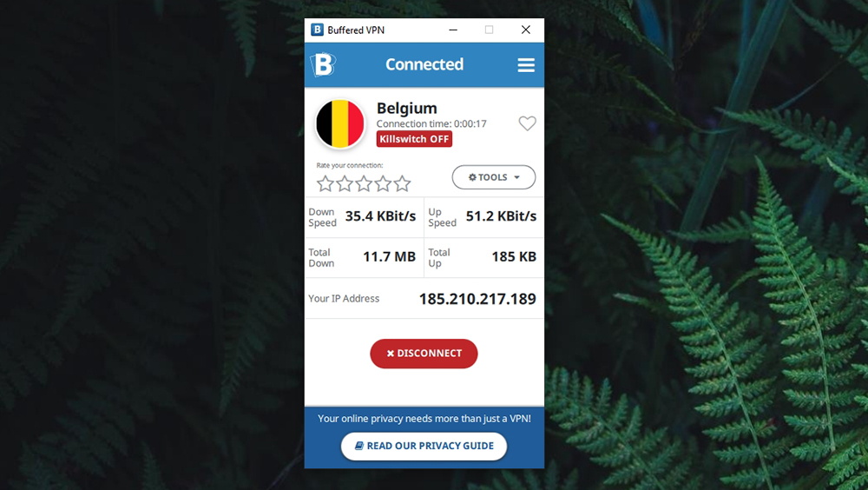Click the Disconnect button
The image size is (868, 490).
[x=424, y=354]
